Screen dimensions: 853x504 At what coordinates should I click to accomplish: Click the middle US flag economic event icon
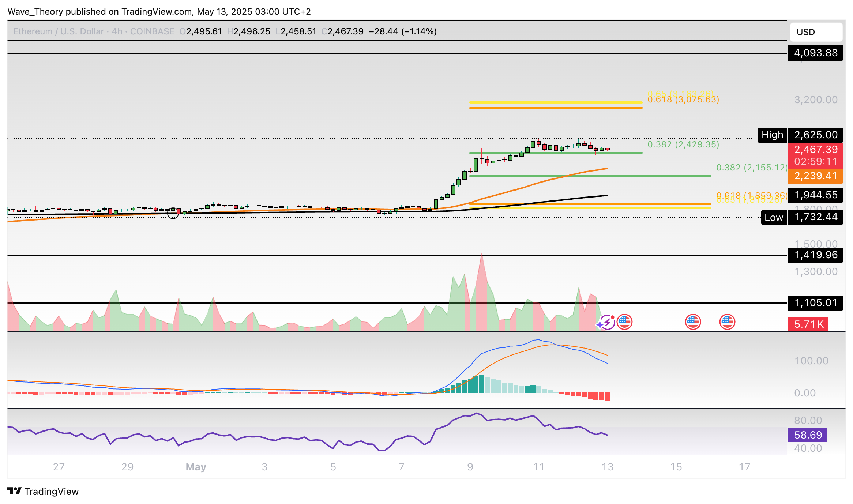pos(693,322)
